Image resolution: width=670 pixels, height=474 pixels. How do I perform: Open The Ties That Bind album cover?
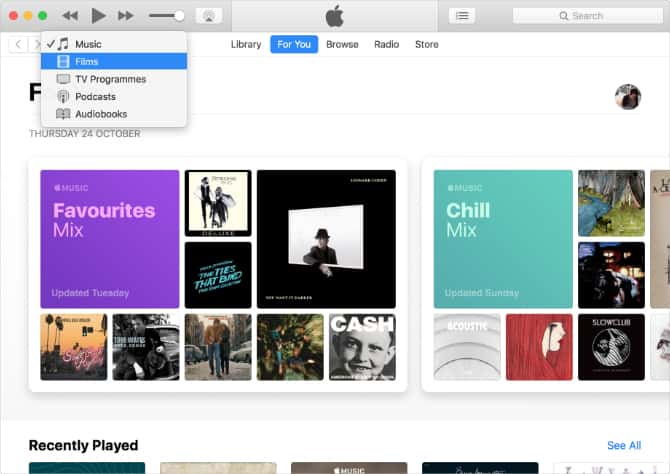point(218,275)
